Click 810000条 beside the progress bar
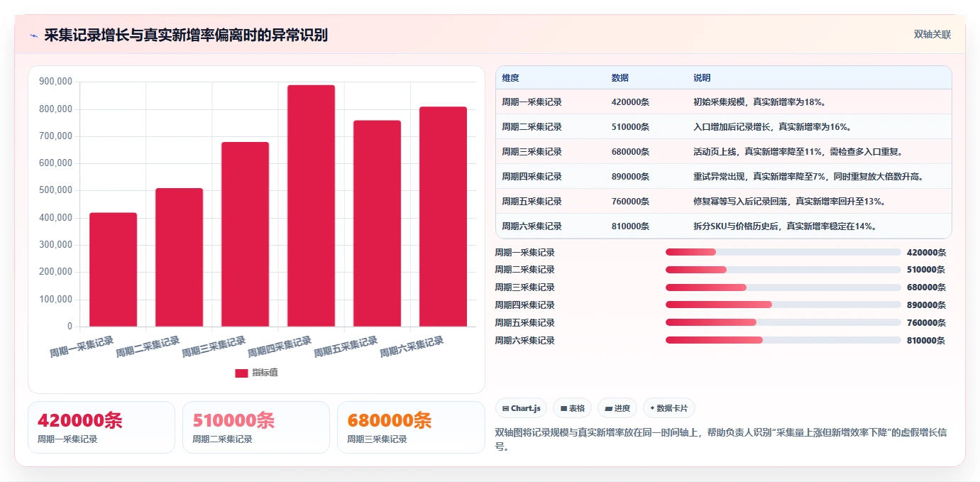 point(926,341)
